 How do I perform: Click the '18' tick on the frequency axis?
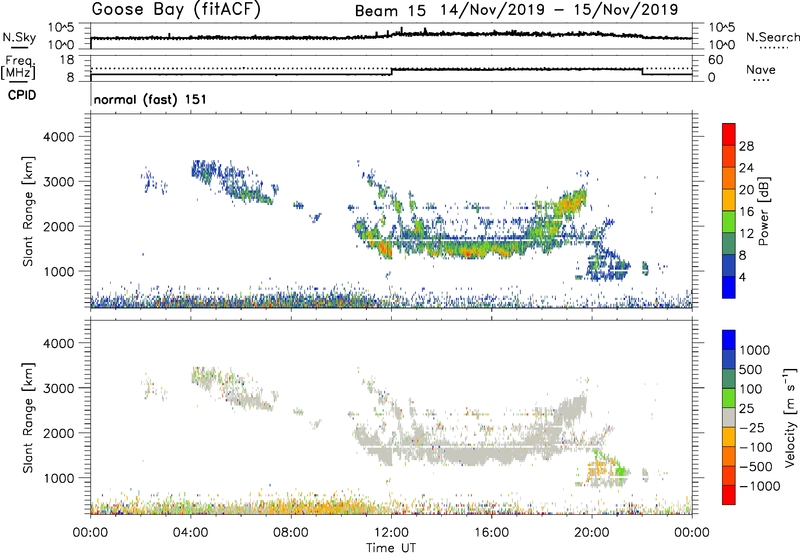(67, 60)
